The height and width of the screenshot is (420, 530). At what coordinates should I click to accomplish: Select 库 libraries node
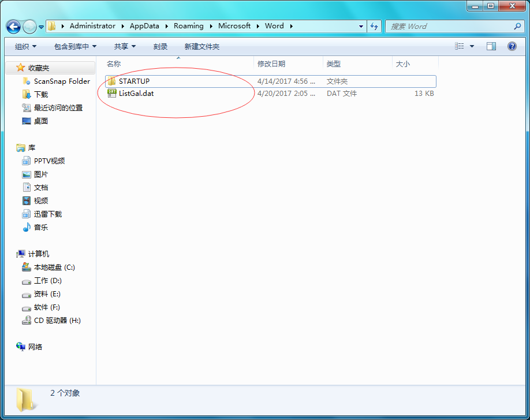coord(31,147)
